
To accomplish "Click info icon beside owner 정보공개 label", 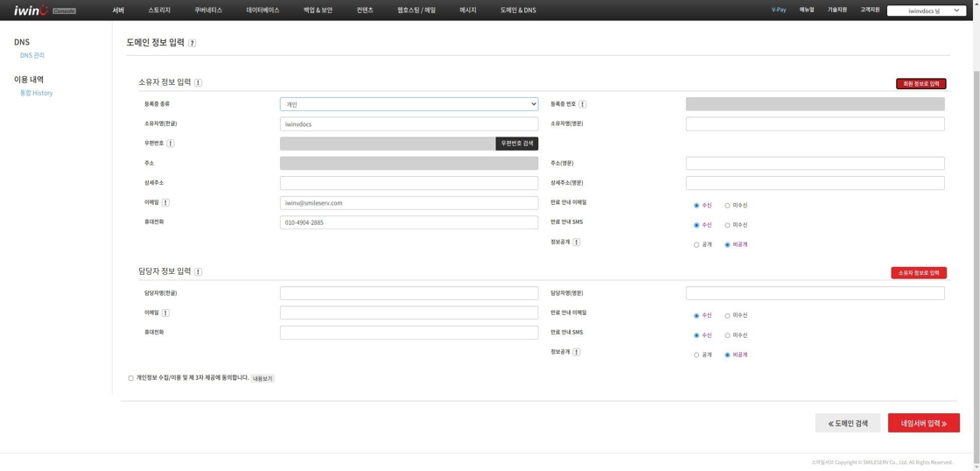I will pyautogui.click(x=577, y=243).
